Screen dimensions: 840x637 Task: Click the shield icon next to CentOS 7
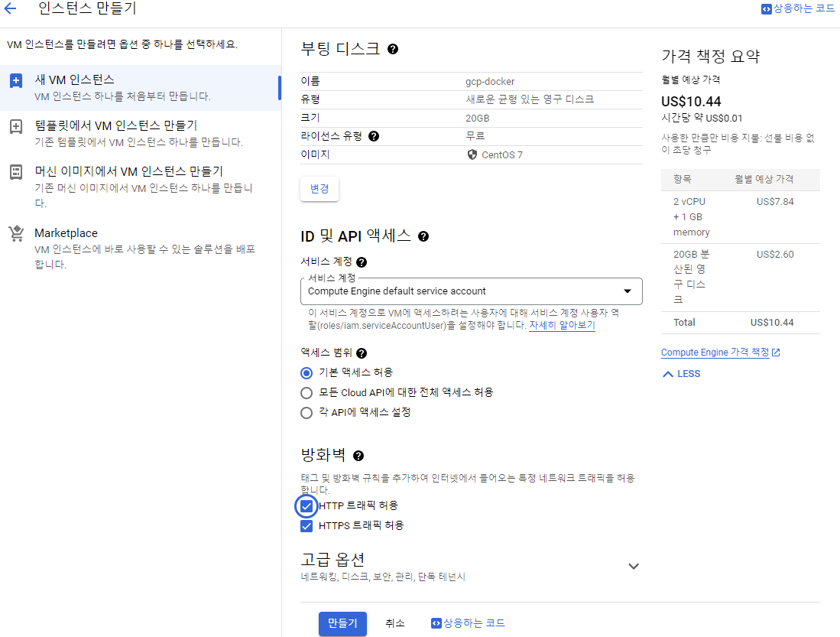click(x=472, y=154)
